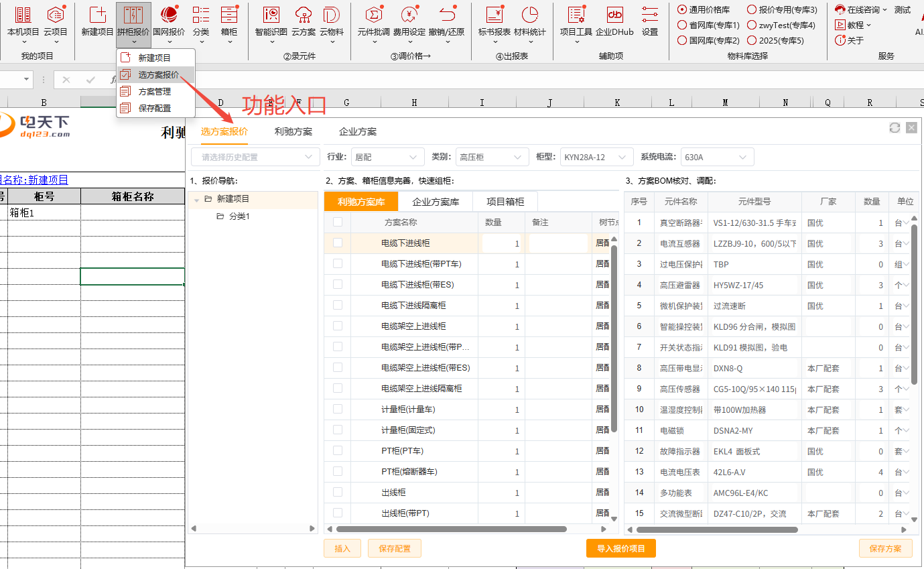Open the Excel name box dropdown arrow
This screenshot has width=924, height=569.
point(27,80)
